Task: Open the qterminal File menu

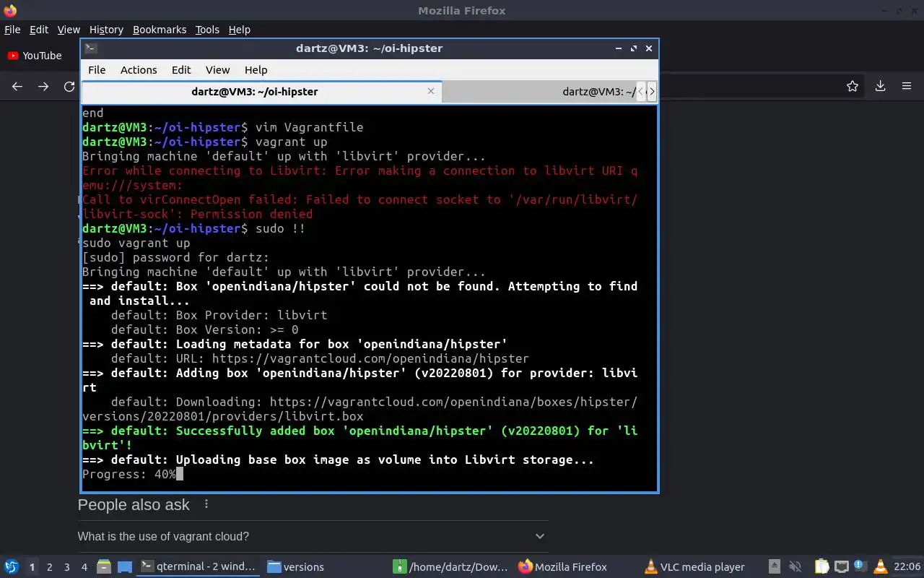Action: 97,70
